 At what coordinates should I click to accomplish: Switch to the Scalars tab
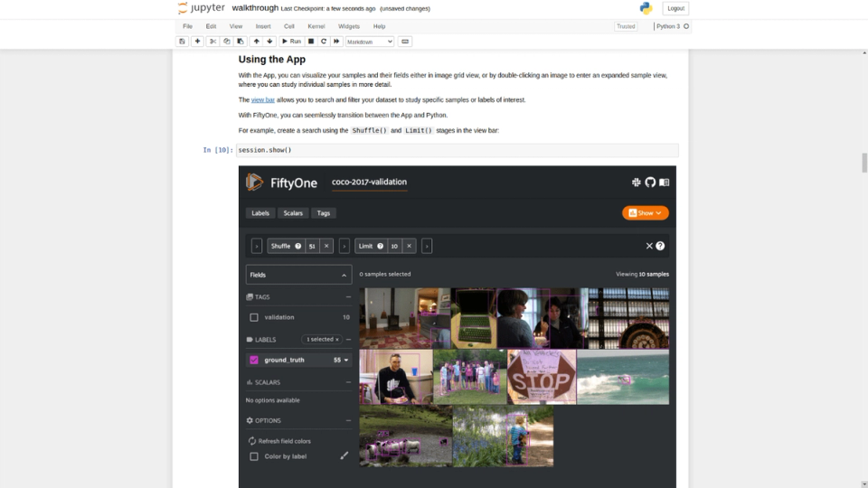coord(293,213)
